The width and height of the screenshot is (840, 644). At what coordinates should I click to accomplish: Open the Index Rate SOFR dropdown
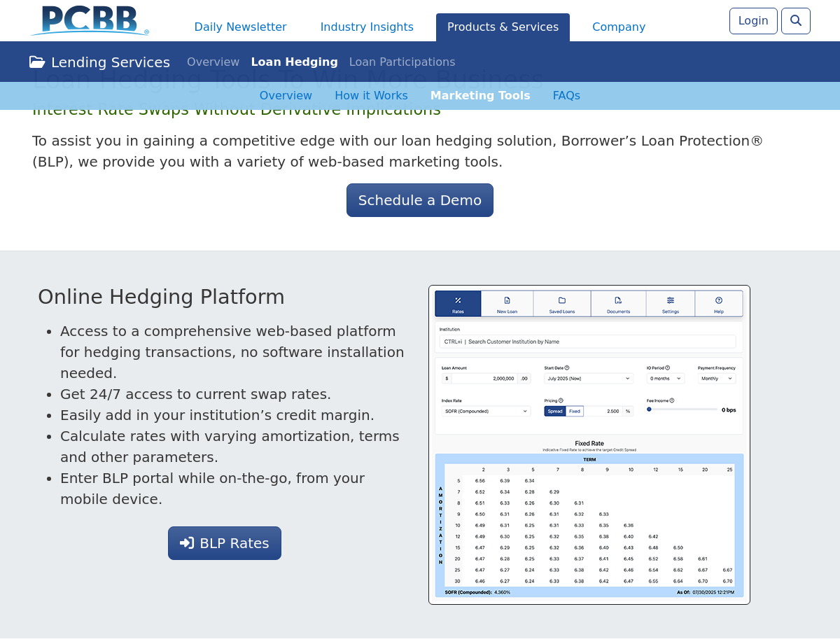[486, 412]
